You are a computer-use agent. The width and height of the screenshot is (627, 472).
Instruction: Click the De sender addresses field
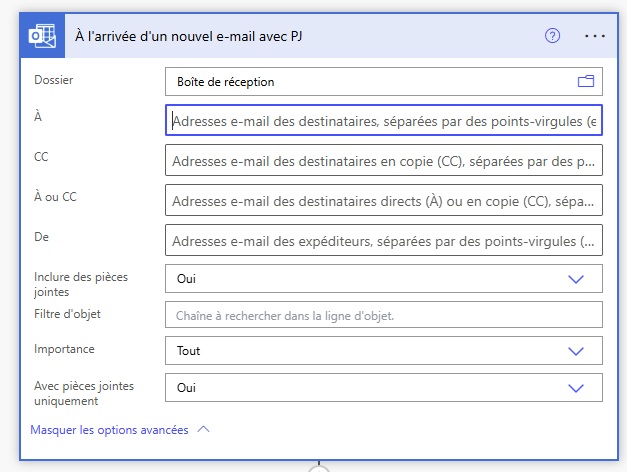coord(383,240)
